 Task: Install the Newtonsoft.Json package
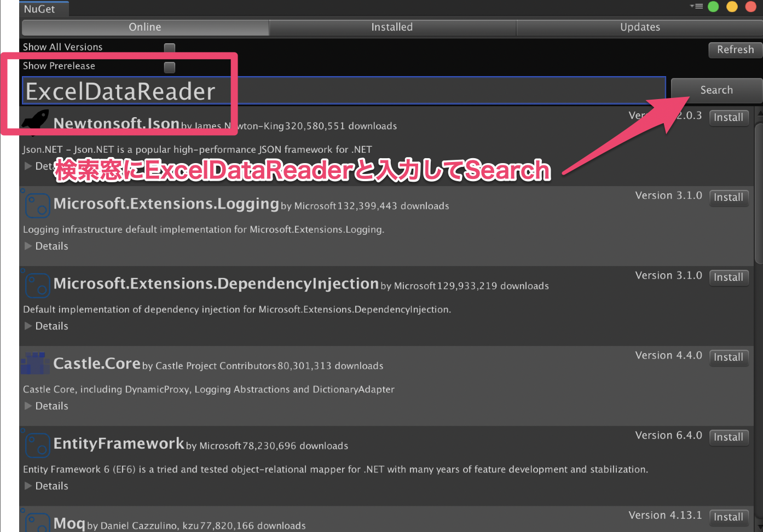[729, 118]
